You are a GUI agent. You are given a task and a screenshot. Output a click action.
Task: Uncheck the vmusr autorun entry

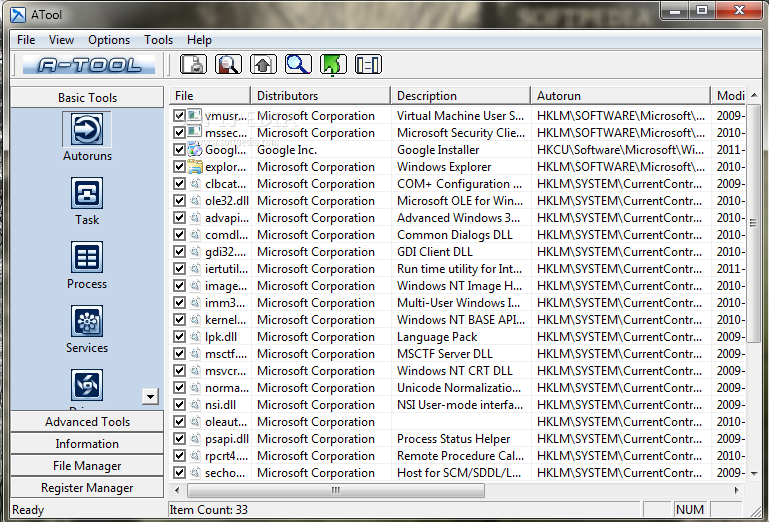179,116
